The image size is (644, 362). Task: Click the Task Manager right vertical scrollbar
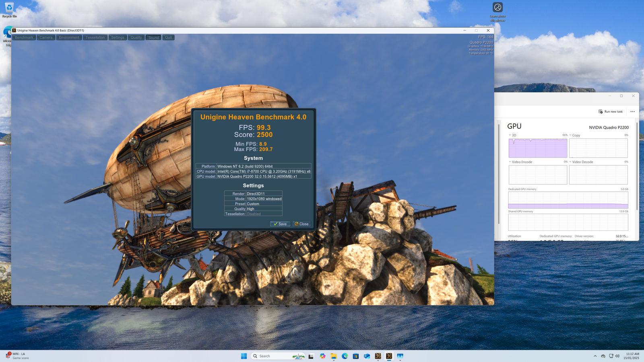tap(637, 166)
